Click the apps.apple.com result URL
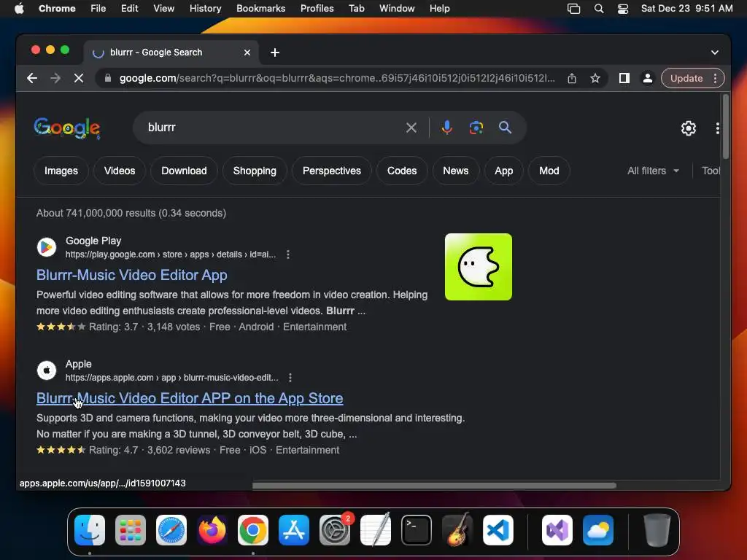Viewport: 747px width, 560px height. coord(171,378)
